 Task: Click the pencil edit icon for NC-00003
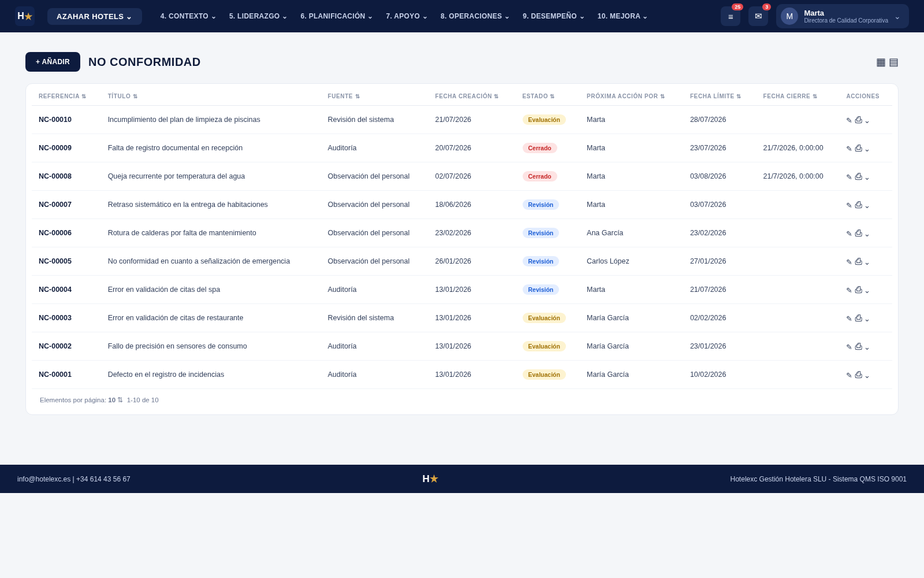pyautogui.click(x=849, y=318)
